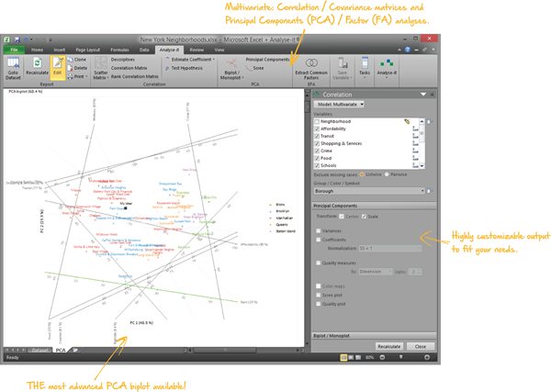Image resolution: width=551 pixels, height=392 pixels.
Task: Click Extract Common Factors icon
Action: 311,69
